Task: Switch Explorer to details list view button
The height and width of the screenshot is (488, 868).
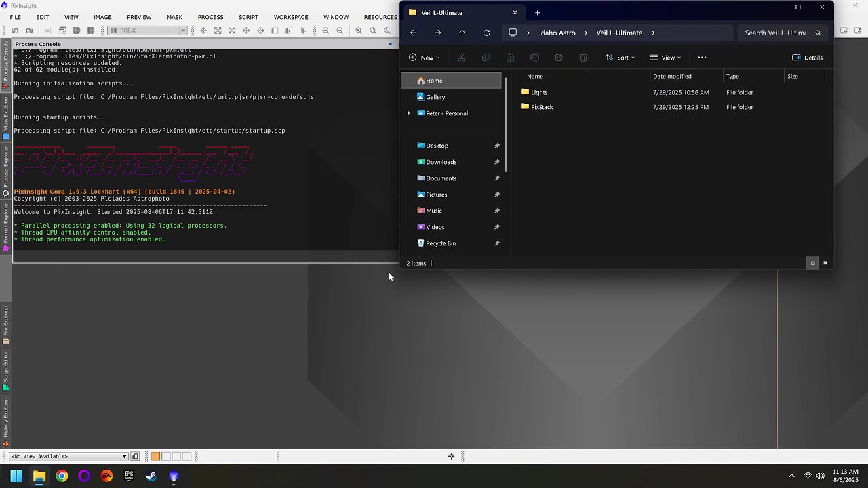Action: click(812, 263)
